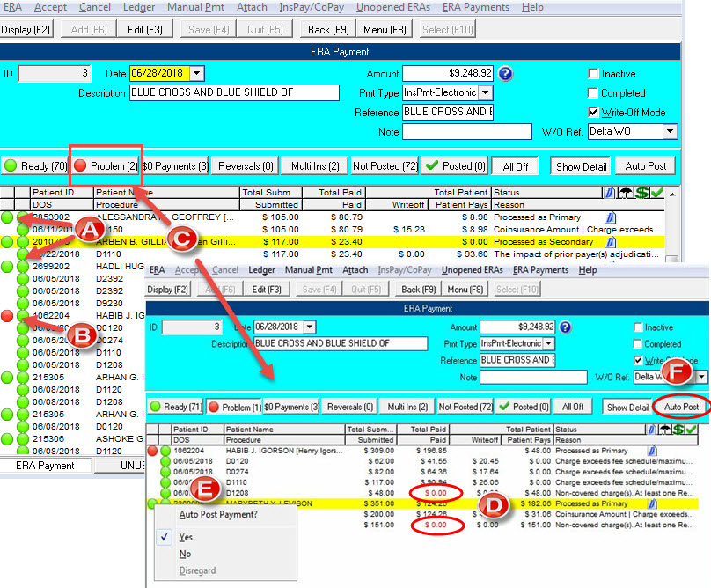This screenshot has width=711, height=588.
Task: Click the Amount field in inset window
Action: [x=517, y=327]
